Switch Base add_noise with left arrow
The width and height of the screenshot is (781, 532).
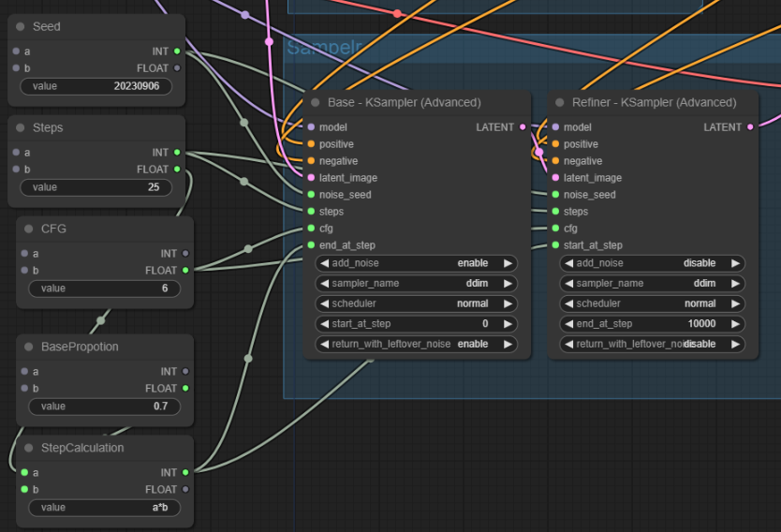coord(325,263)
